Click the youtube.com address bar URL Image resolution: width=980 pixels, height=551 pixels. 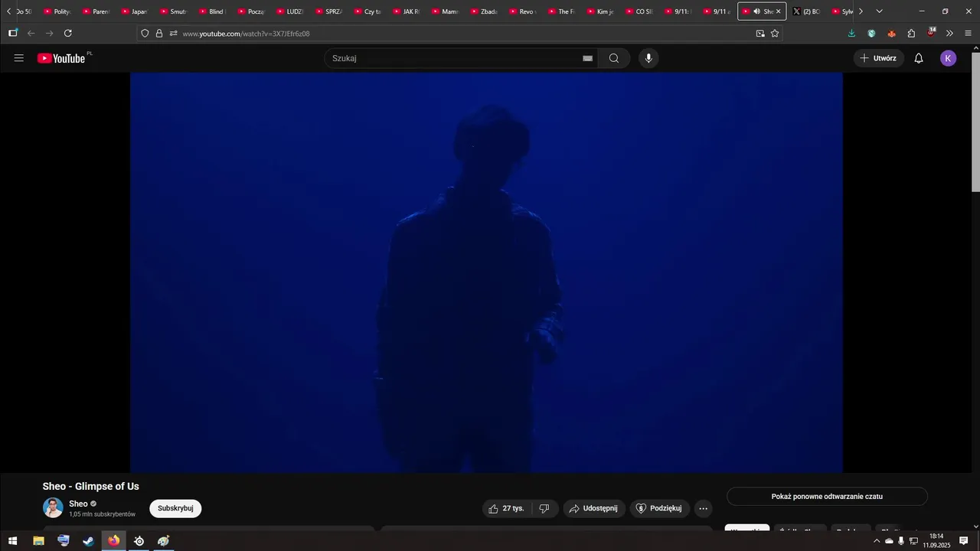coord(246,34)
